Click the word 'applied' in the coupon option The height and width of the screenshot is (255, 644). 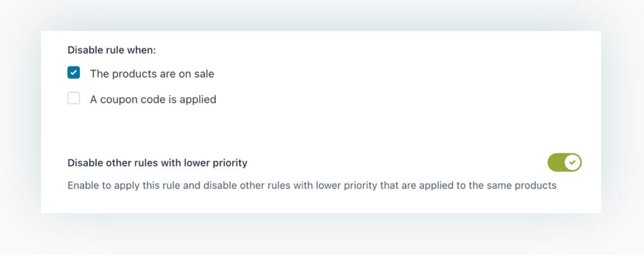coord(198,99)
